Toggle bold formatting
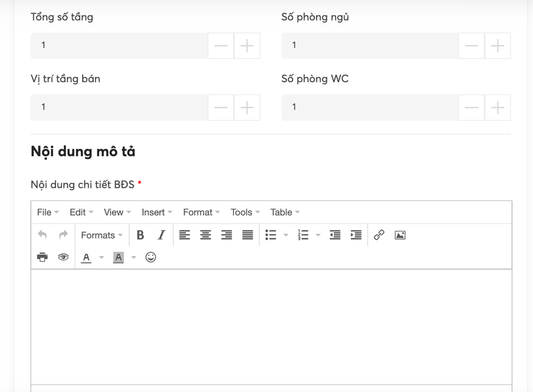Screen dimensions: 533x392 point(140,235)
